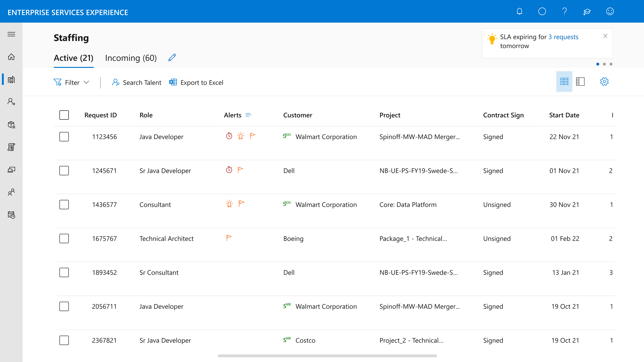Open the help question mark icon

(565, 12)
